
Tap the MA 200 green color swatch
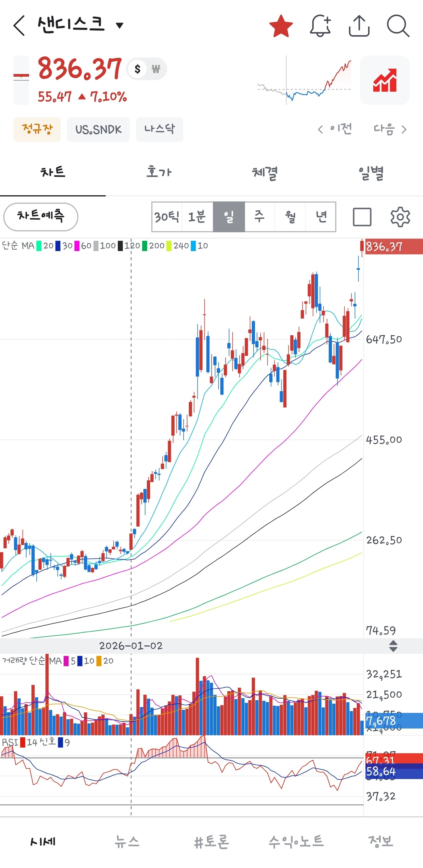[145, 246]
